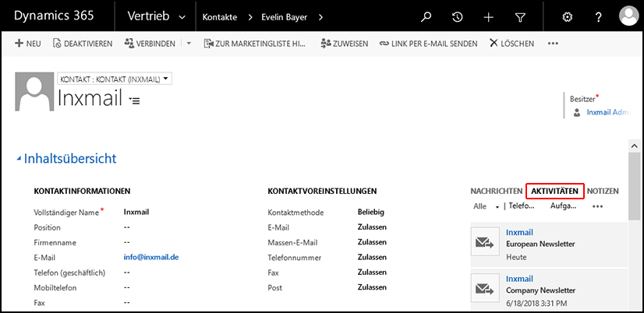The image size is (644, 313).
Task: Click Mobiltelefon field value
Action: (x=127, y=287)
